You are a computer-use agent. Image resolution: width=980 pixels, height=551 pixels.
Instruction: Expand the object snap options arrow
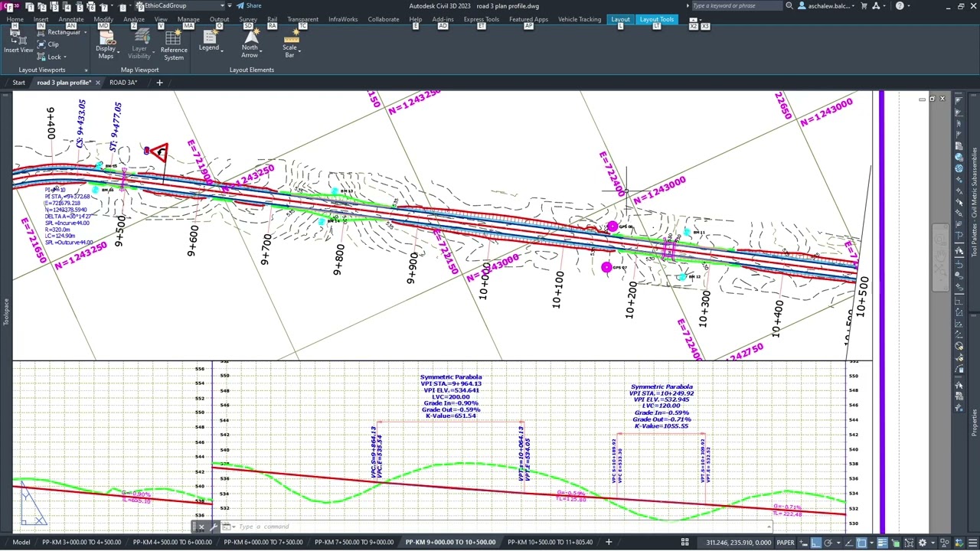(x=871, y=543)
